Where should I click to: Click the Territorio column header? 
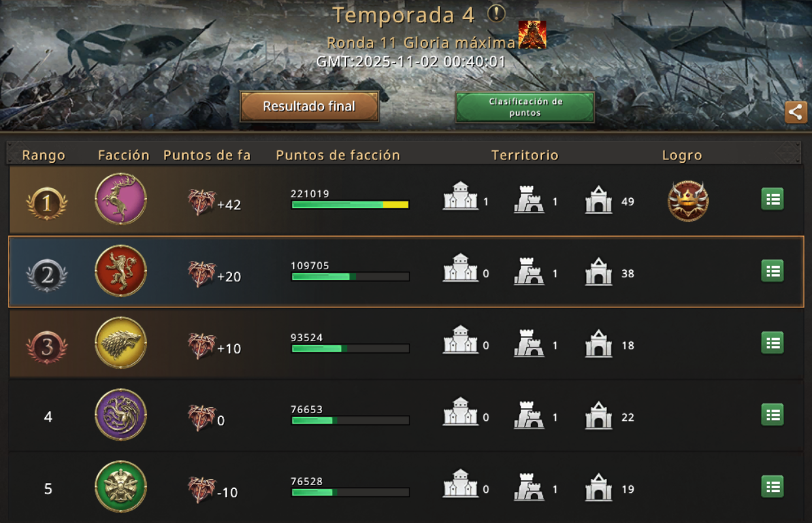point(525,155)
